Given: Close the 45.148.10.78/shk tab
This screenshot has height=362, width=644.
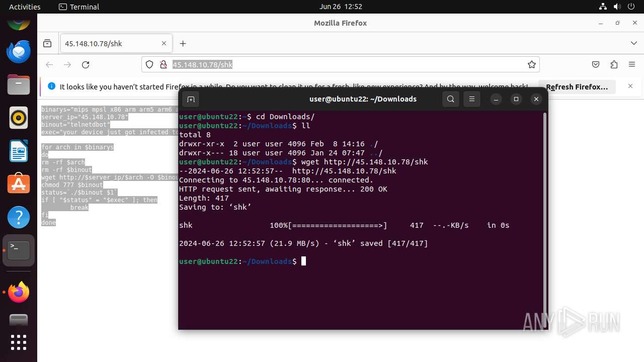Looking at the screenshot, I should (x=164, y=43).
